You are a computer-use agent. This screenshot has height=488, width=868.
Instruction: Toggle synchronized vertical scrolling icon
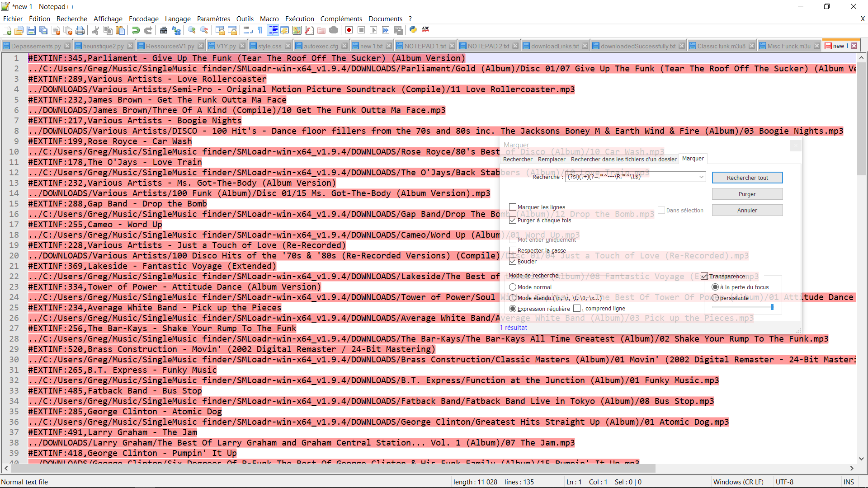coord(220,30)
